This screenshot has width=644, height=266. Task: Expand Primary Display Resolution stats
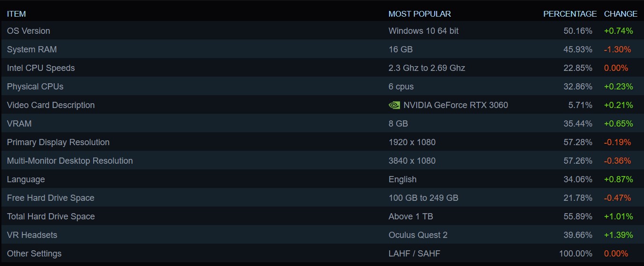pos(322,142)
